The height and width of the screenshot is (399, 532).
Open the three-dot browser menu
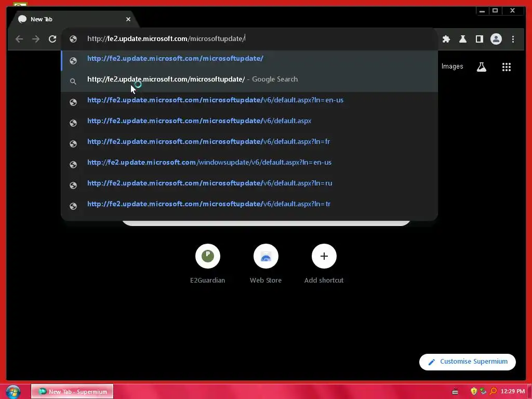[513, 39]
